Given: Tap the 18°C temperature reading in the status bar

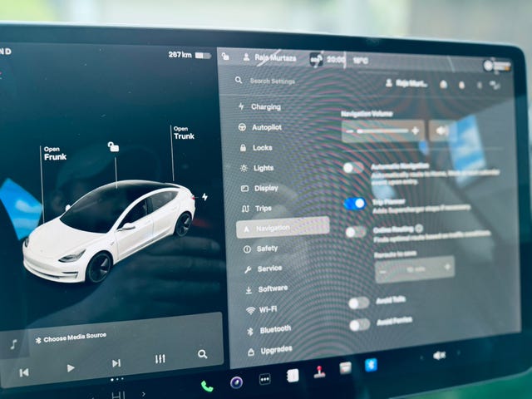Looking at the screenshot, I should (x=360, y=61).
